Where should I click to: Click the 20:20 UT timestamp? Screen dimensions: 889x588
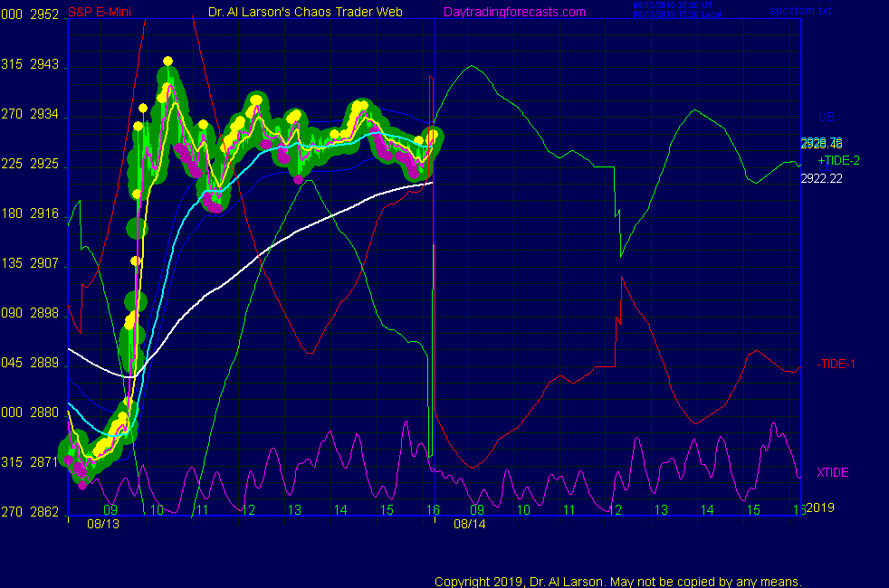pyautogui.click(x=673, y=5)
